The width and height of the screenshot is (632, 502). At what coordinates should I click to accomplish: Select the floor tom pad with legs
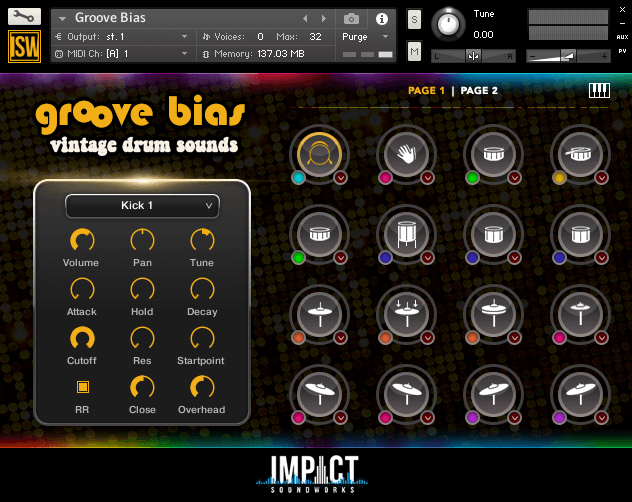406,234
